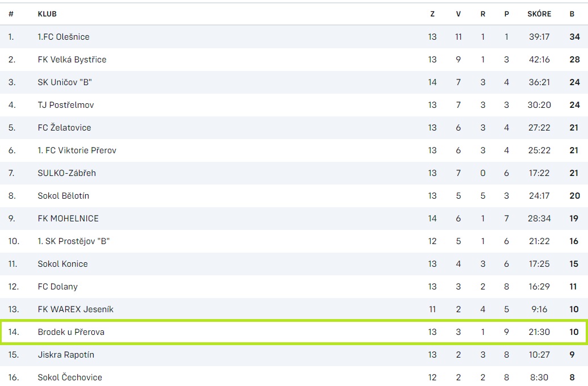Click the FK MOHELNICE team link
This screenshot has height=386, width=588.
(x=68, y=219)
